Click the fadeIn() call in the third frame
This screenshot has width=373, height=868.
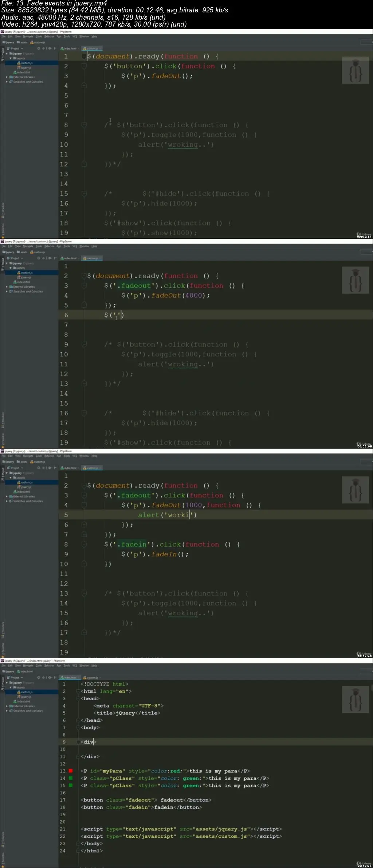170,554
